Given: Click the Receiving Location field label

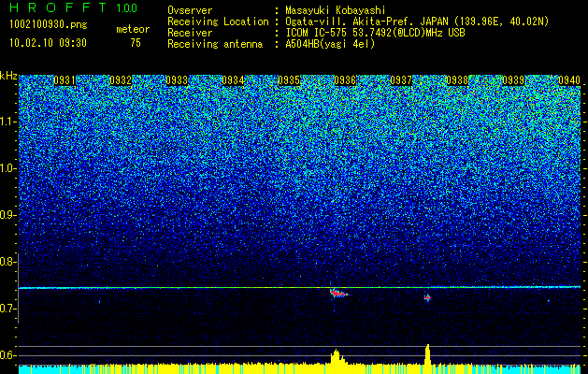Looking at the screenshot, I should point(218,22).
